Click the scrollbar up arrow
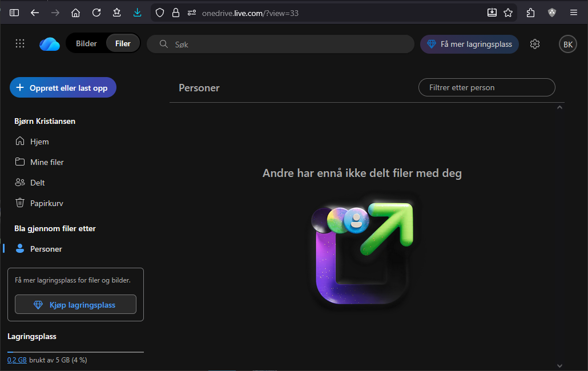This screenshot has width=588, height=371. (559, 107)
